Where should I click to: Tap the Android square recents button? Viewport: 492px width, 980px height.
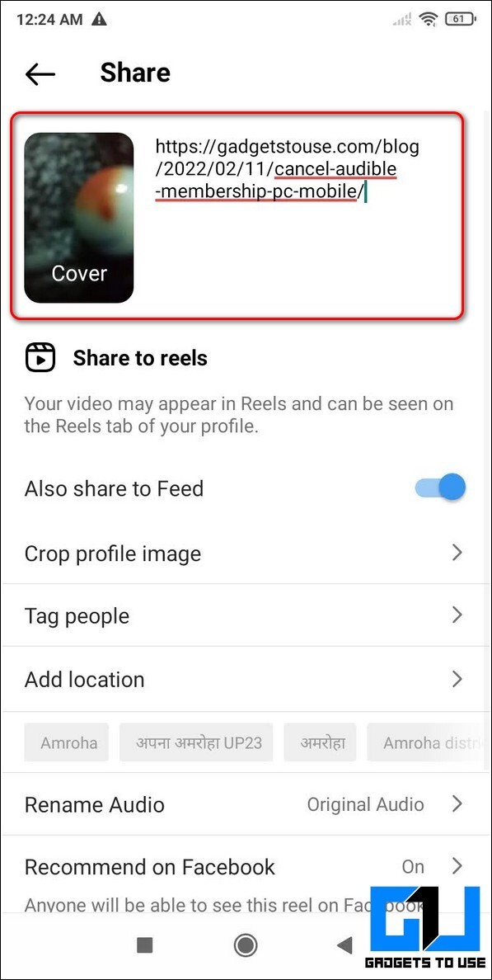144,945
